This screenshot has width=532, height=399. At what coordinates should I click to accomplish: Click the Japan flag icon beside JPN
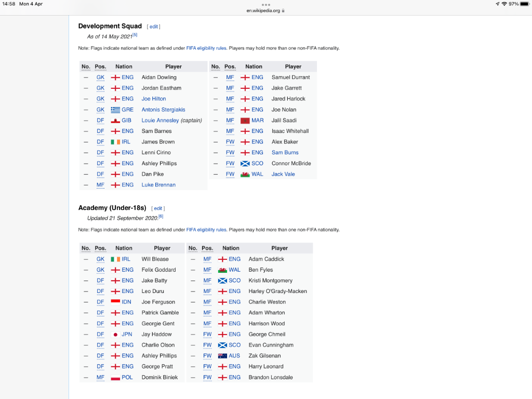(115, 335)
